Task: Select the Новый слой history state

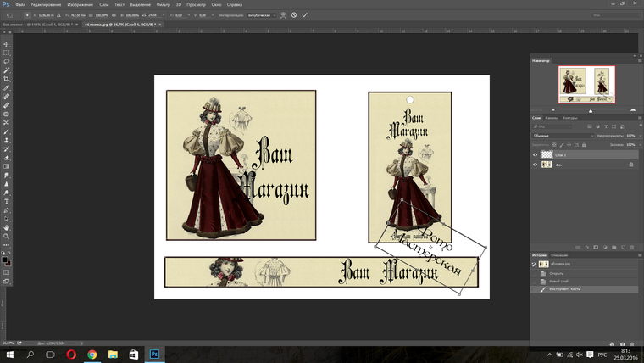Action: tap(585, 282)
